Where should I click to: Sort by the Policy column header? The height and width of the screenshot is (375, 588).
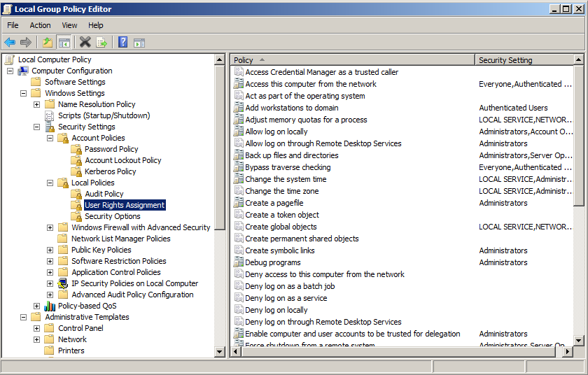(353, 60)
